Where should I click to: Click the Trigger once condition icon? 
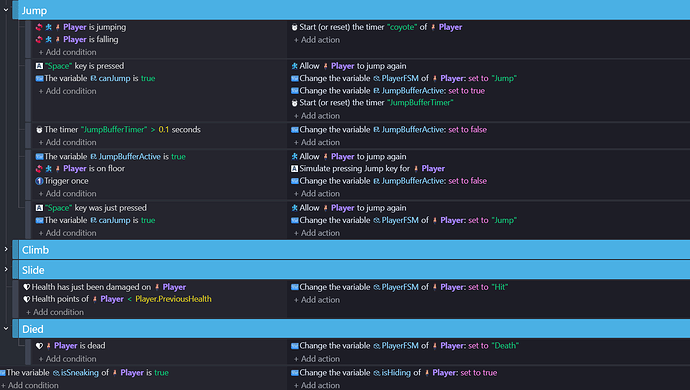click(39, 181)
